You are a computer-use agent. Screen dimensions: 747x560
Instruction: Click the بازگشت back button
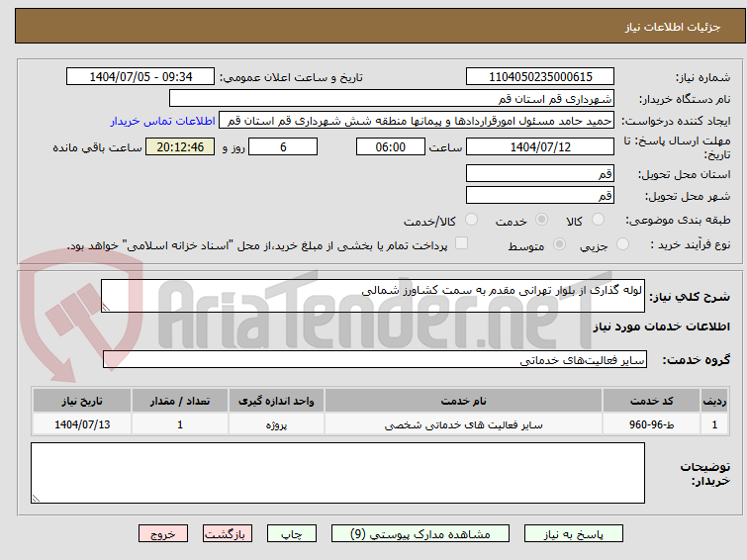click(x=228, y=534)
